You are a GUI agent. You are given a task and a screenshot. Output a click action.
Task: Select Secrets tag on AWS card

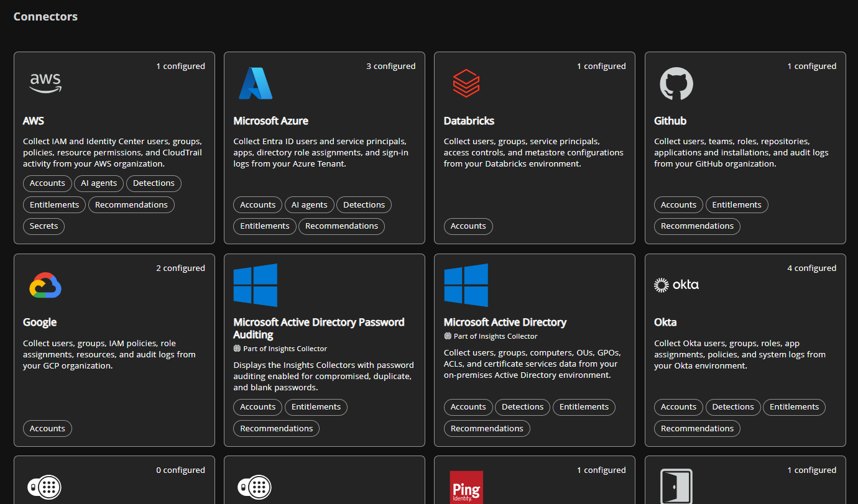(x=44, y=226)
